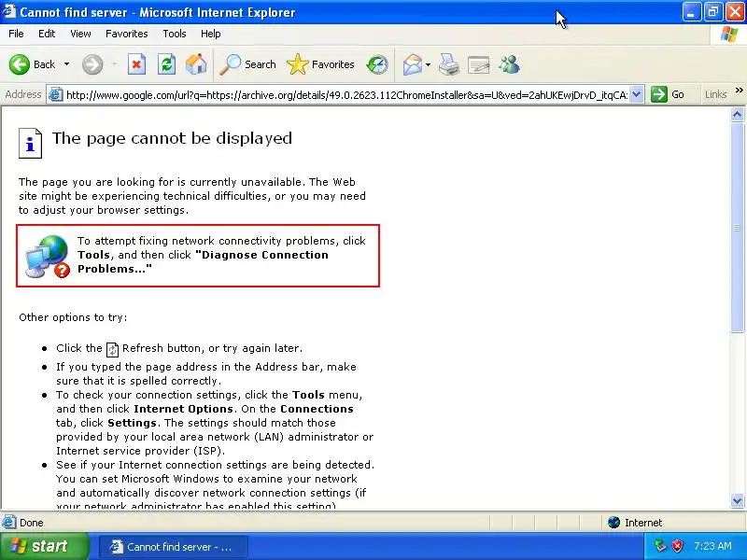Click the grayed Forward arrow button
747x560 pixels.
coord(92,64)
